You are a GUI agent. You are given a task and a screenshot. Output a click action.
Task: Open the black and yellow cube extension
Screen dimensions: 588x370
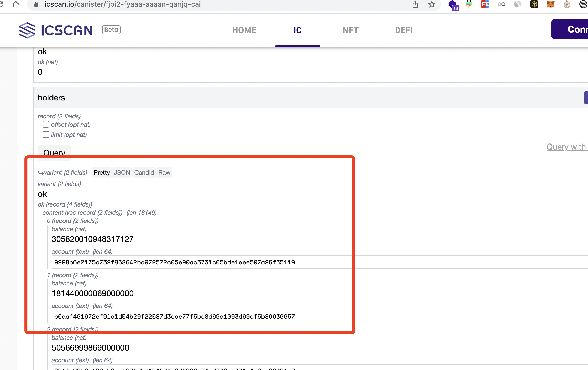(x=534, y=4)
